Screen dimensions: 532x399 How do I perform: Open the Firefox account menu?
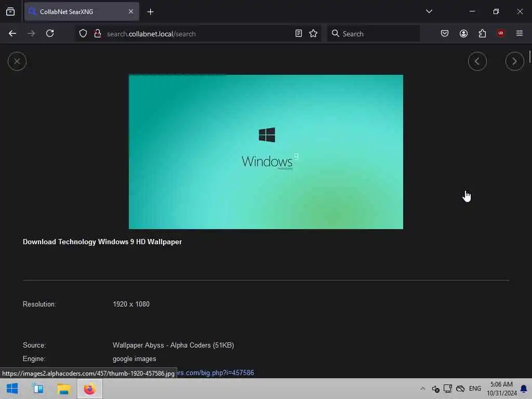463,34
